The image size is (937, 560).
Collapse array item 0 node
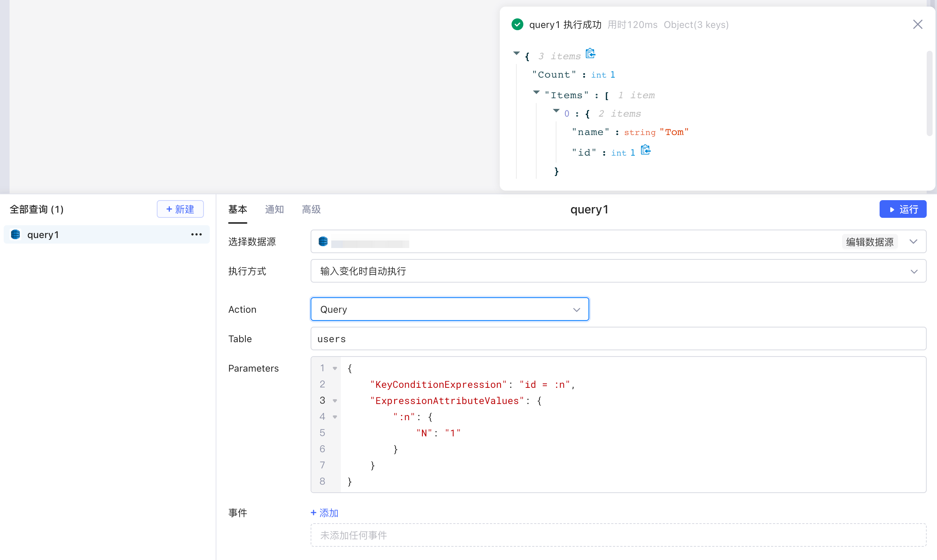click(x=556, y=111)
